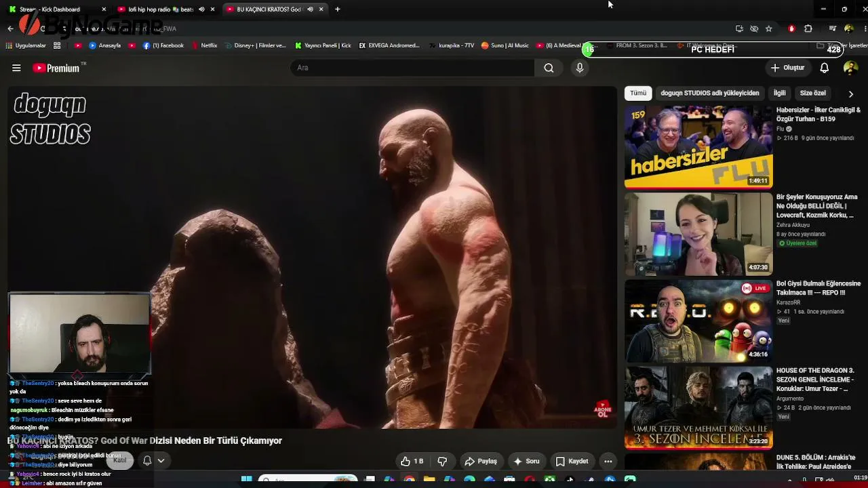This screenshot has height=488, width=868.
Task: Open the Facebook bookmark
Action: pyautogui.click(x=163, y=45)
